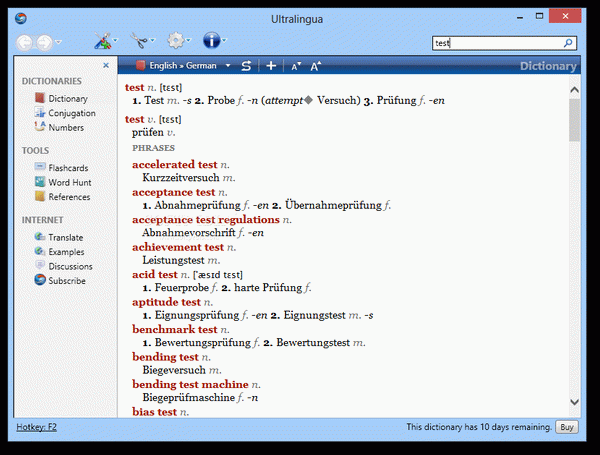Viewport: 600px width, 455px height.
Task: Click the scissors edit icon
Action: [139, 40]
